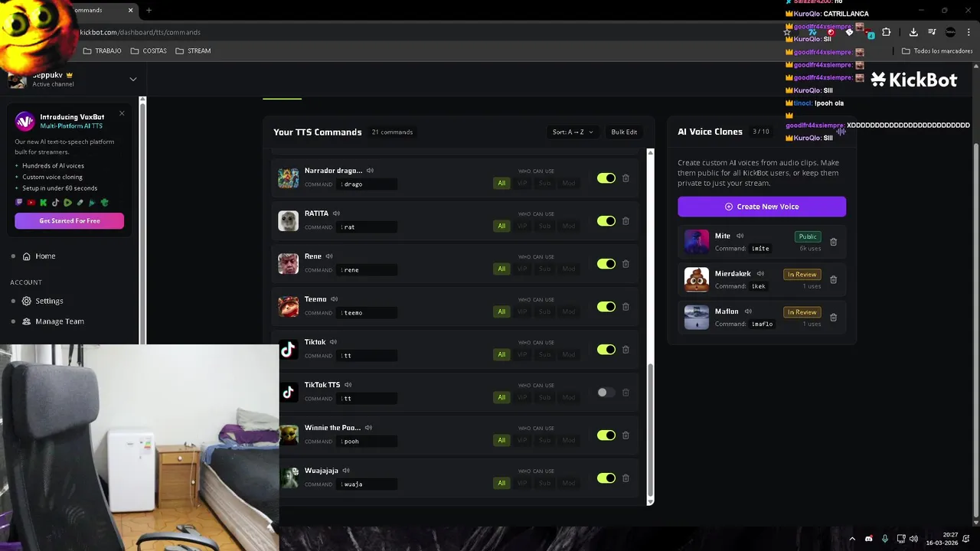The height and width of the screenshot is (551, 980).
Task: Enable the TikTok TTS command toggle
Action: [606, 393]
